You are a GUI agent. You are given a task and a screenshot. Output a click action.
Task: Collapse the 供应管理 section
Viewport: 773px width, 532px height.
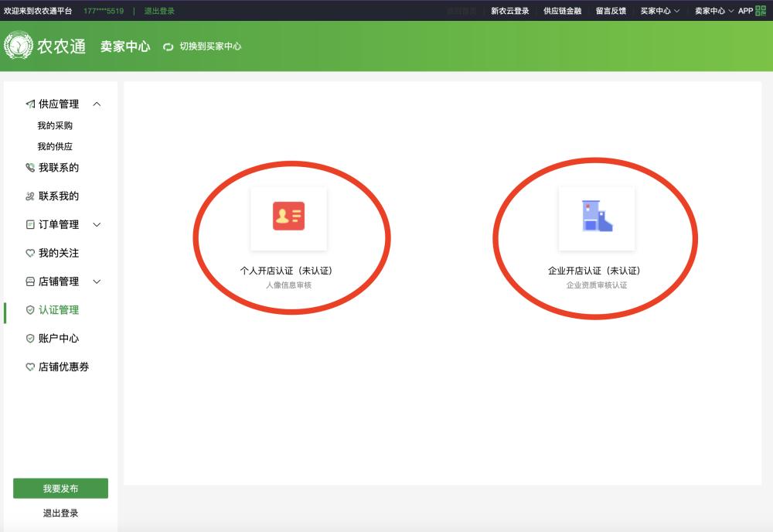pos(97,104)
